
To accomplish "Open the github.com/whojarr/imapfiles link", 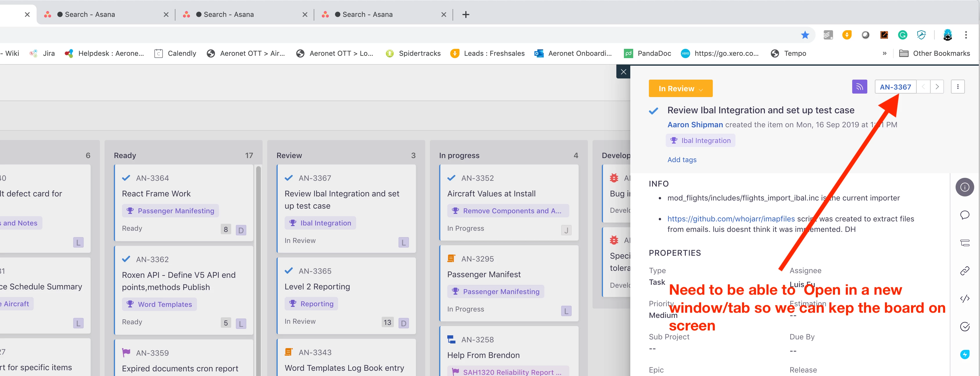I will 731,219.
